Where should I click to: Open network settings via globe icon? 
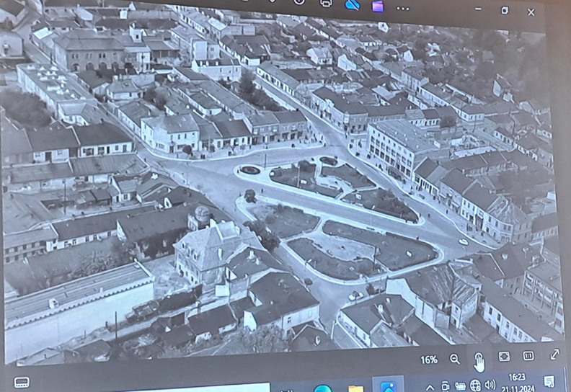point(475,385)
